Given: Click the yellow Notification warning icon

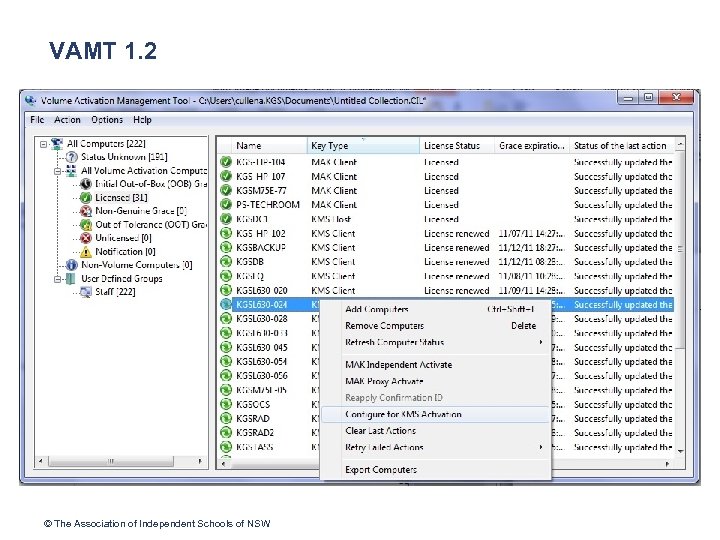Looking at the screenshot, I should tap(86, 252).
